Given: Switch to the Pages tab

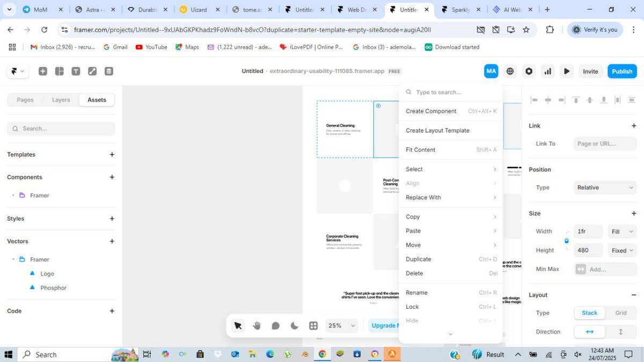Looking at the screenshot, I should point(25,100).
